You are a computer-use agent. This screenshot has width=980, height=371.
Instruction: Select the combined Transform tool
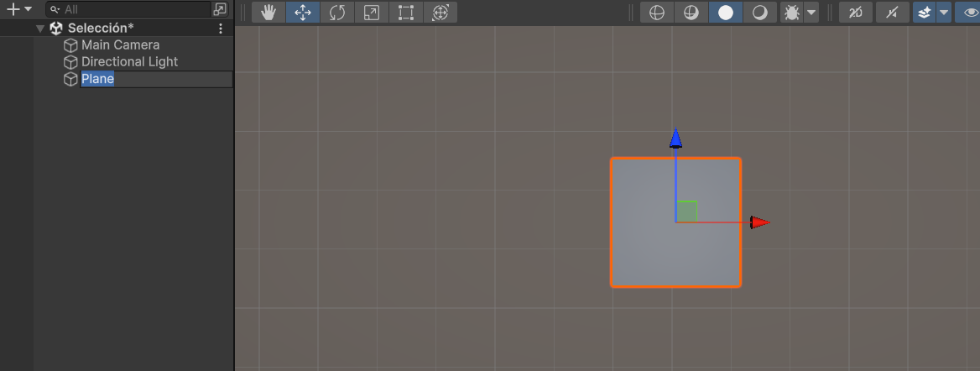pos(440,12)
